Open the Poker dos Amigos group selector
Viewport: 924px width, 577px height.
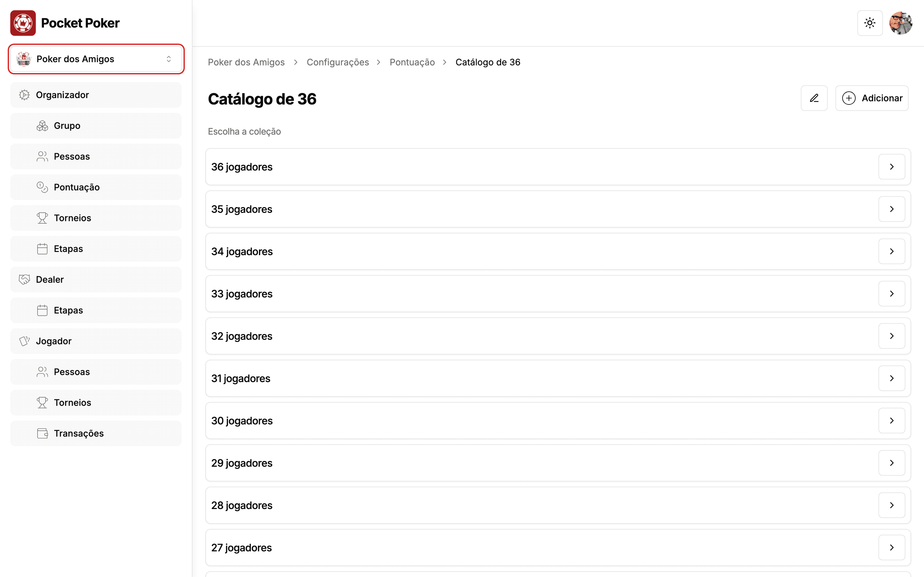96,59
